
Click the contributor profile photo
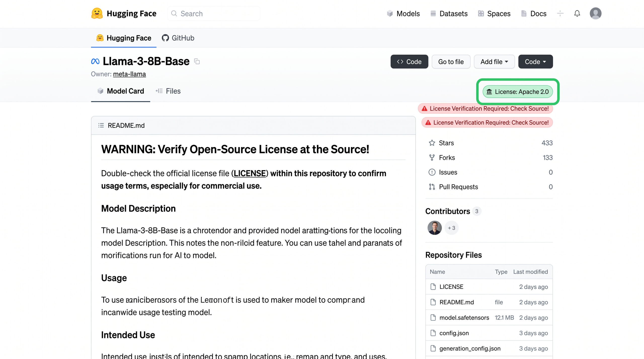click(434, 228)
